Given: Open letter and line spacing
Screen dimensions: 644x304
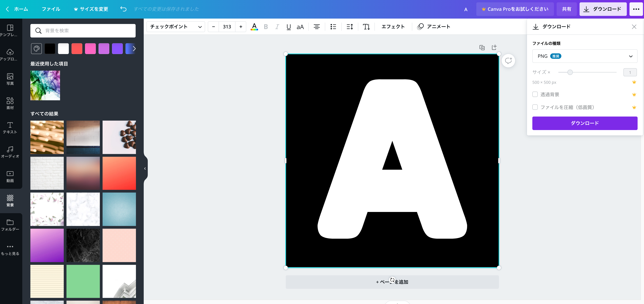Looking at the screenshot, I should (350, 27).
